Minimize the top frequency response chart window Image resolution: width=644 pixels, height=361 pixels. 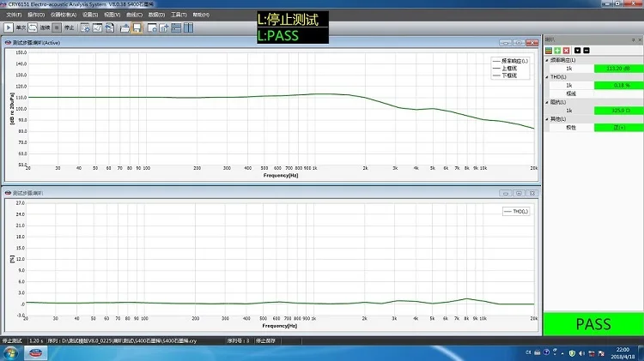click(506, 43)
